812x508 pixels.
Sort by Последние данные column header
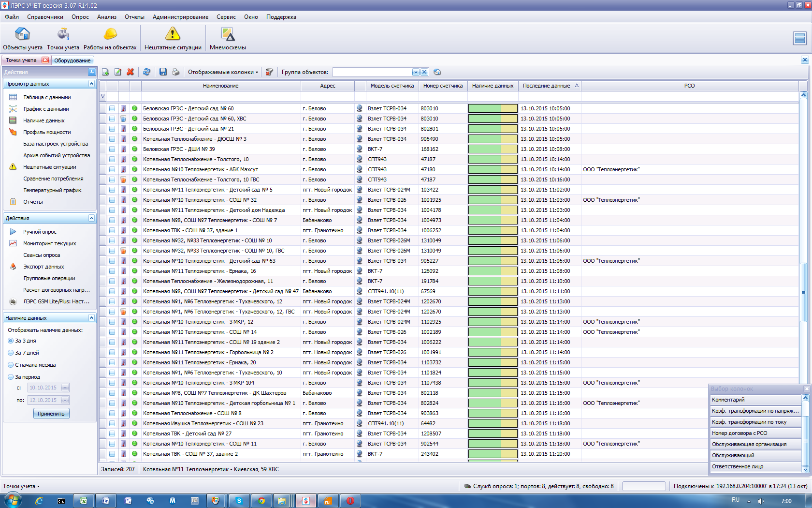point(550,86)
